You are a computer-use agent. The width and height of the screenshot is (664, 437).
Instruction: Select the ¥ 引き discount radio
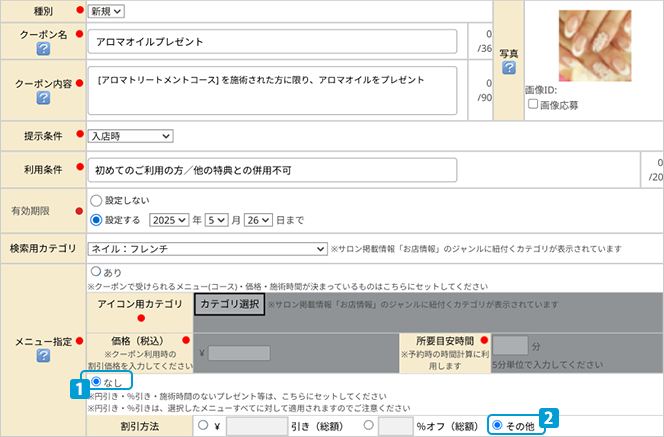pyautogui.click(x=206, y=426)
